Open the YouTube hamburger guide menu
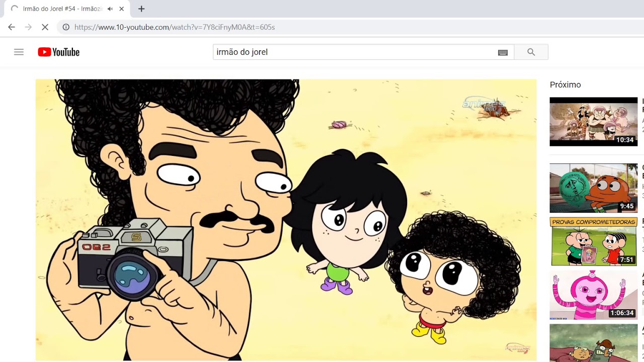644x362 pixels. [x=19, y=52]
